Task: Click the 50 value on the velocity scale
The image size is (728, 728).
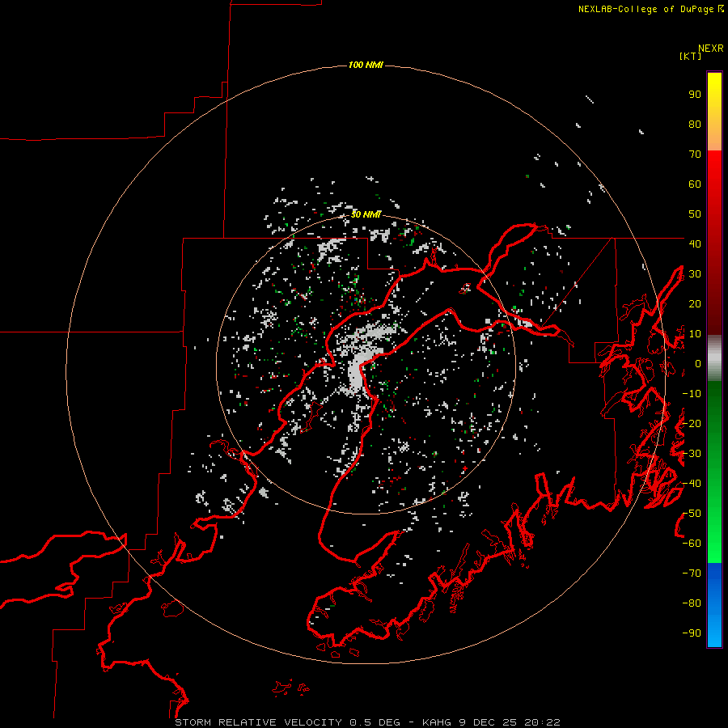Action: coord(695,214)
